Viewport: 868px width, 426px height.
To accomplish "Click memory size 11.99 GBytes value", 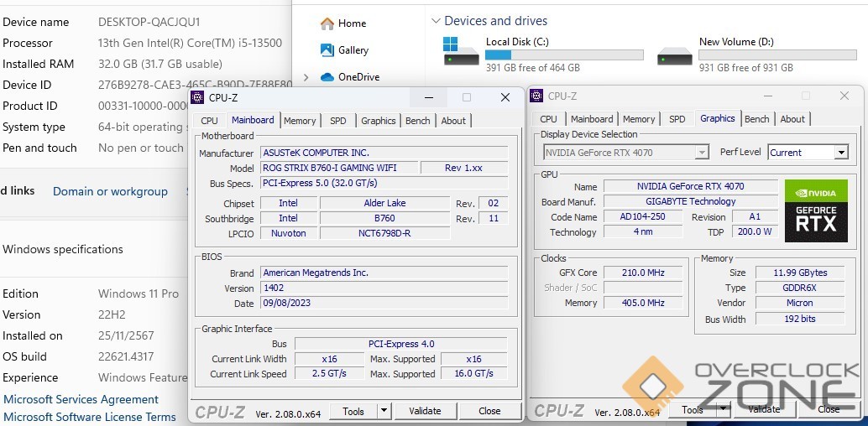I will [x=800, y=273].
